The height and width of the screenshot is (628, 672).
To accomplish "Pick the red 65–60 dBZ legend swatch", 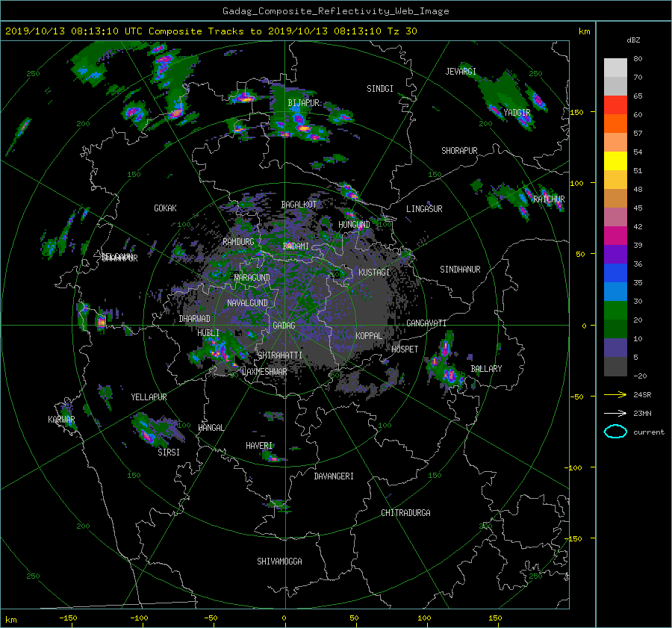I will coord(615,105).
